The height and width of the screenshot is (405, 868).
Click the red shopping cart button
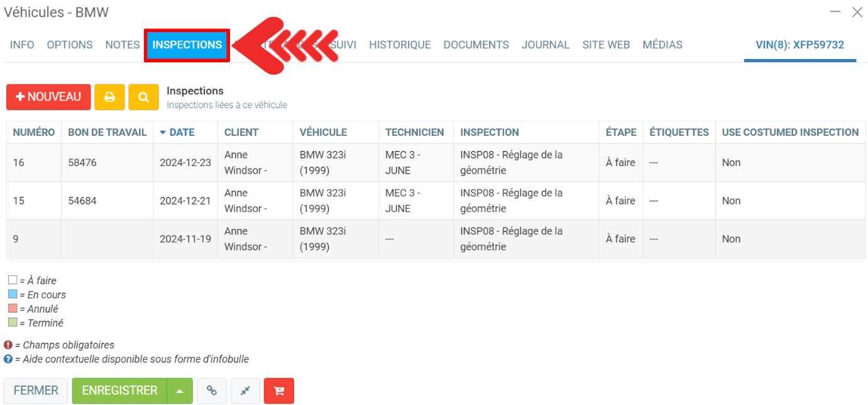[x=279, y=391]
